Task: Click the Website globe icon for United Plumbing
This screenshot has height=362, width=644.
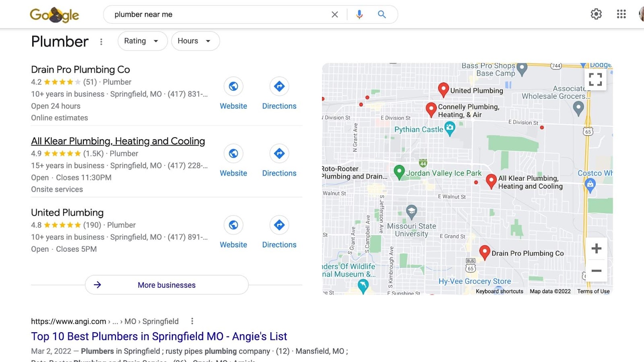Action: (233, 225)
